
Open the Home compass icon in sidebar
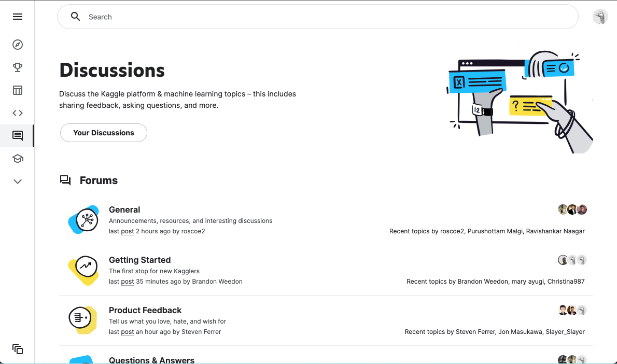pos(17,45)
